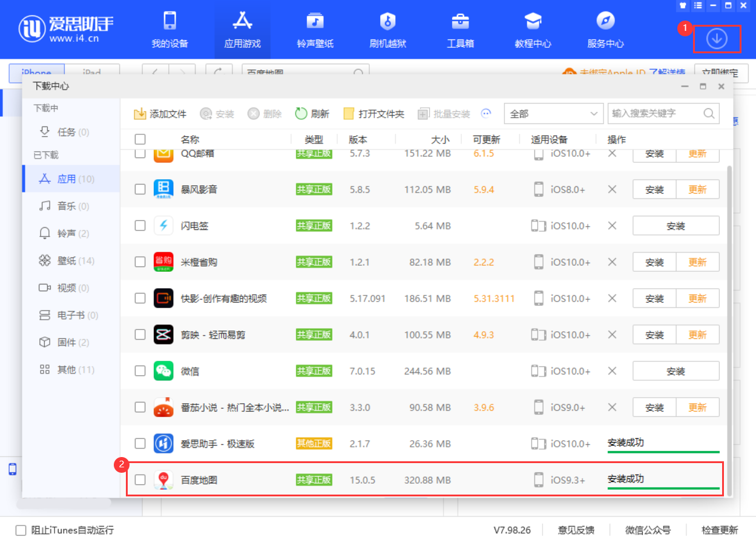Select 应用 (10) in sidebar

pyautogui.click(x=71, y=179)
